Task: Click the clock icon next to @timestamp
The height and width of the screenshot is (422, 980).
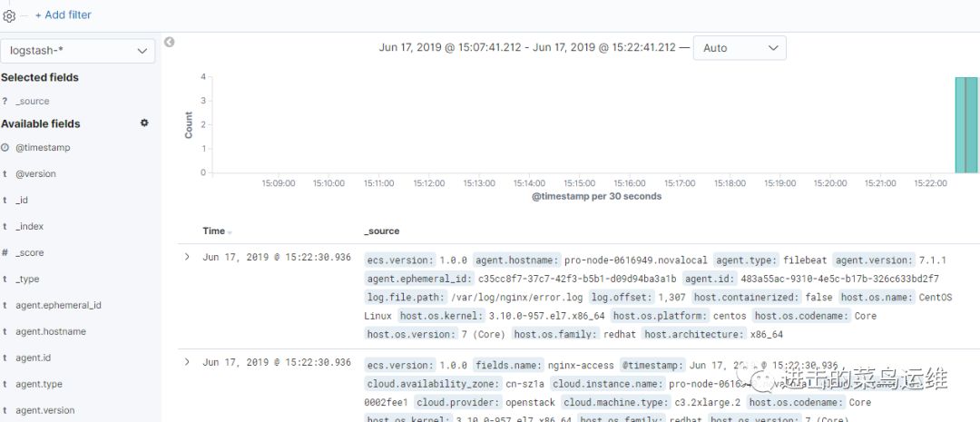Action: (5, 148)
